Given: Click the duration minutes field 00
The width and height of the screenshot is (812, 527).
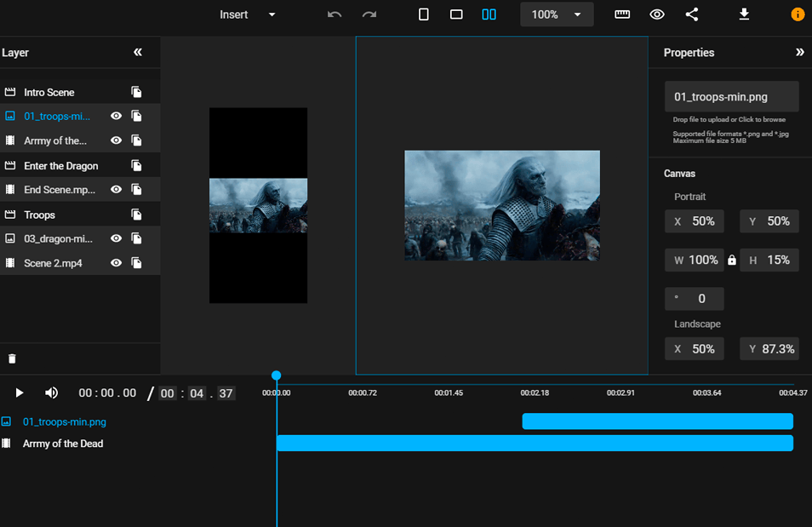Looking at the screenshot, I should [x=168, y=393].
